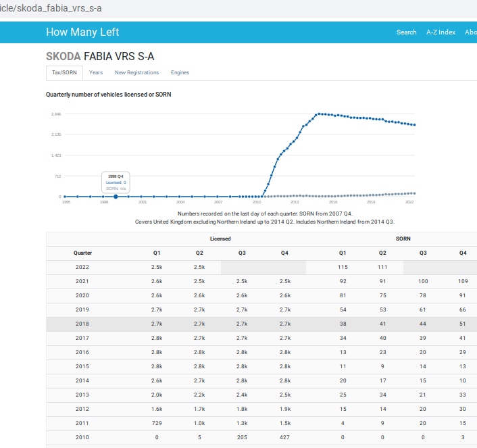
Task: Click the 2019 row label
Action: tap(82, 309)
